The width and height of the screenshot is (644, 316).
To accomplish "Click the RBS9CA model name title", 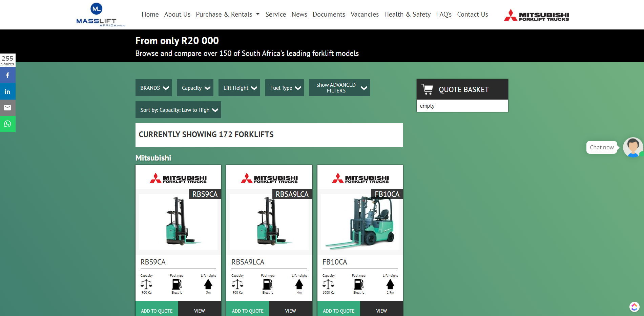I will click(153, 262).
